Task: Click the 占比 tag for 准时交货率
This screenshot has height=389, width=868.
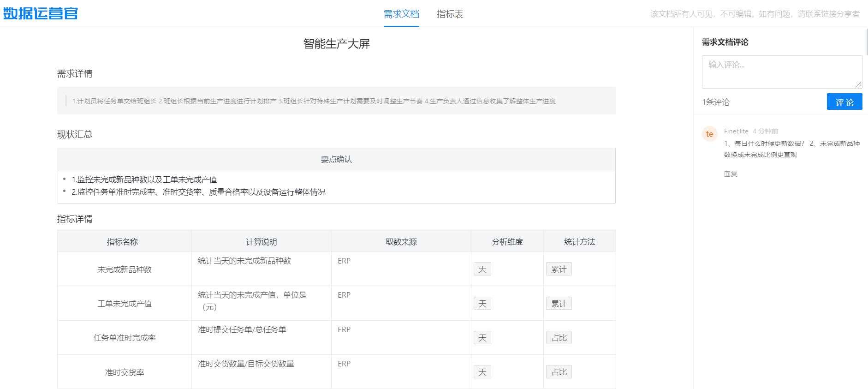Action: 559,372
